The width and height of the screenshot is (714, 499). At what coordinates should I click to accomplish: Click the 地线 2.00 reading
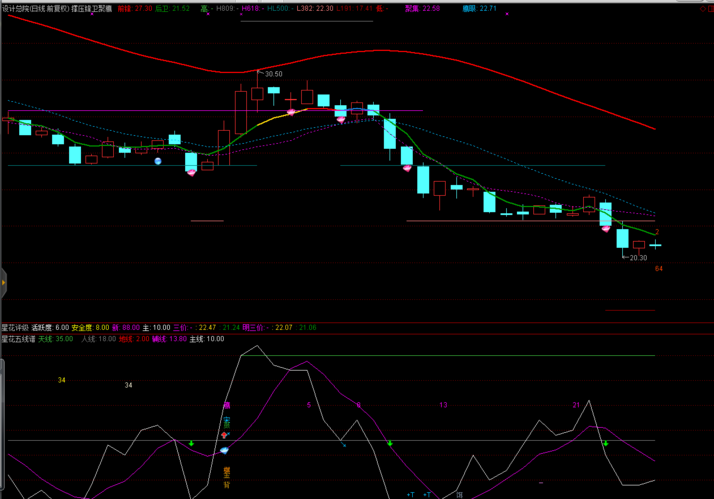click(134, 339)
